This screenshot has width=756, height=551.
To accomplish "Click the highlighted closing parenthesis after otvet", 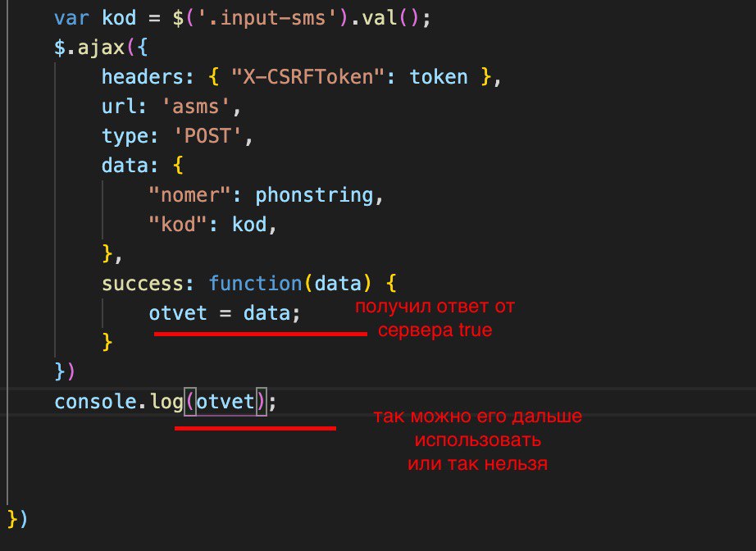I will tap(261, 402).
